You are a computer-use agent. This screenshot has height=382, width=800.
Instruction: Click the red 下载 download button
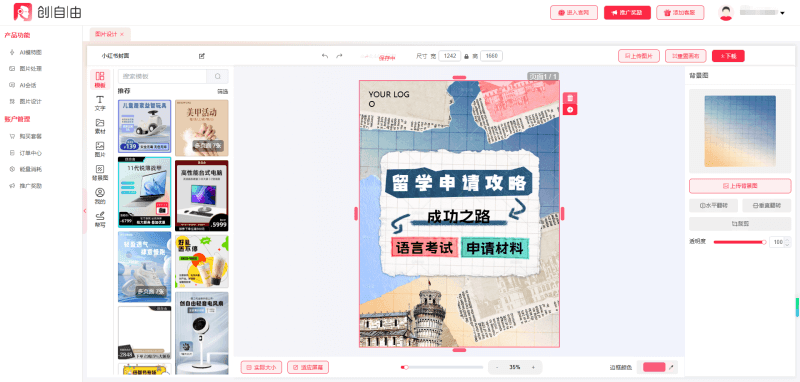coord(728,56)
